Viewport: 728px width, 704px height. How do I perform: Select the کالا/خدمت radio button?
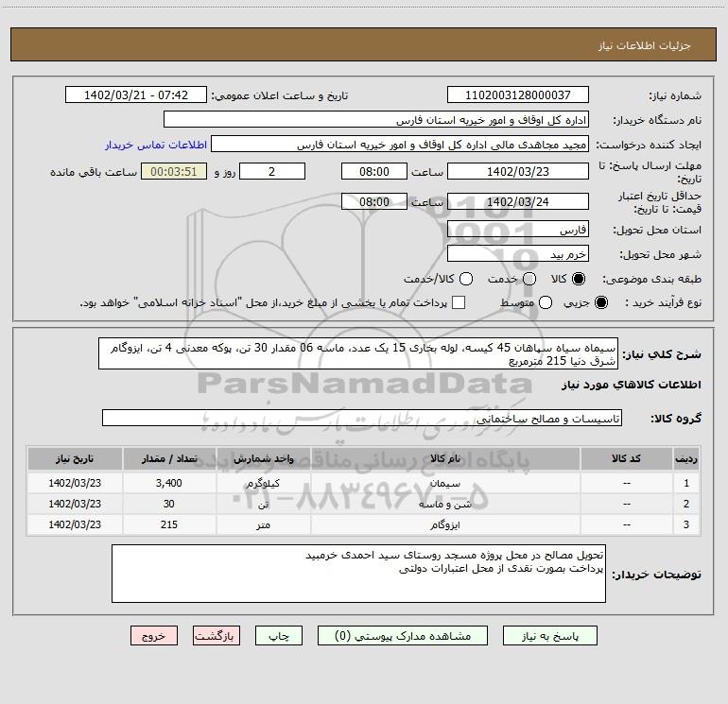(x=466, y=279)
